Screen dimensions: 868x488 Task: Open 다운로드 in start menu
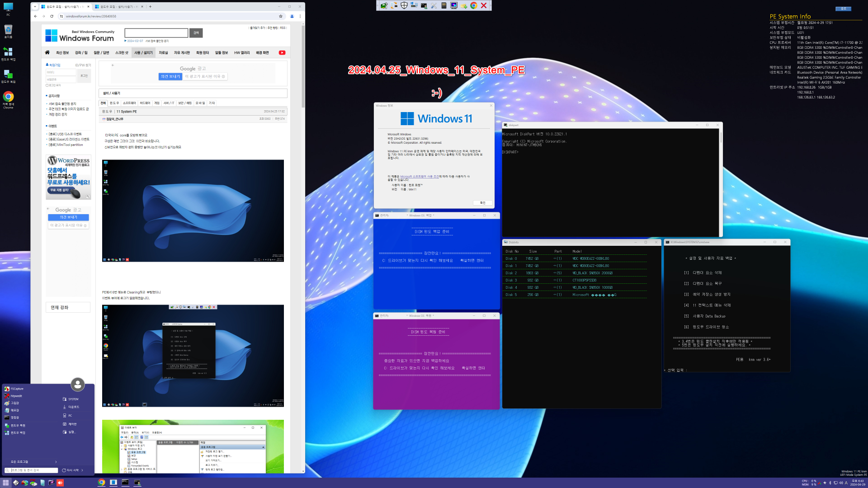[x=71, y=407]
